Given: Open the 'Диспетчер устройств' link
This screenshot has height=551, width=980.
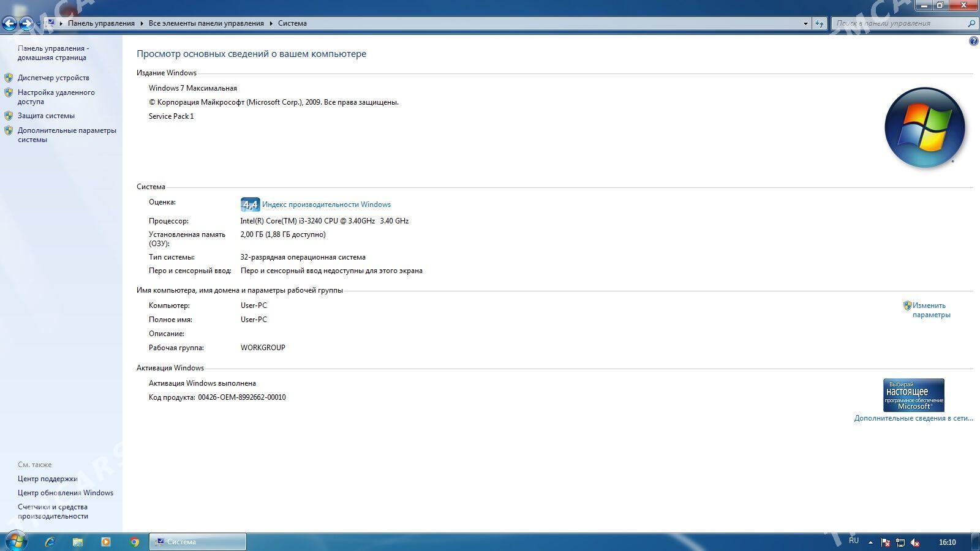Looking at the screenshot, I should tap(53, 78).
